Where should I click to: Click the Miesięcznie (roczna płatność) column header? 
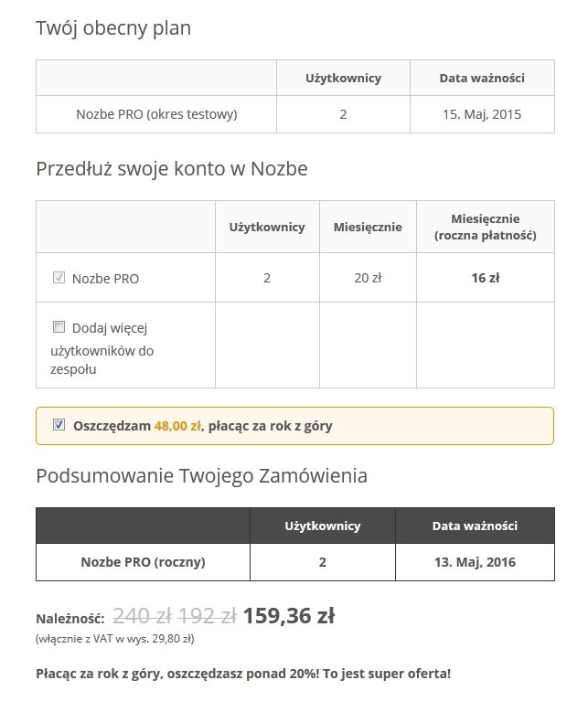(x=485, y=227)
